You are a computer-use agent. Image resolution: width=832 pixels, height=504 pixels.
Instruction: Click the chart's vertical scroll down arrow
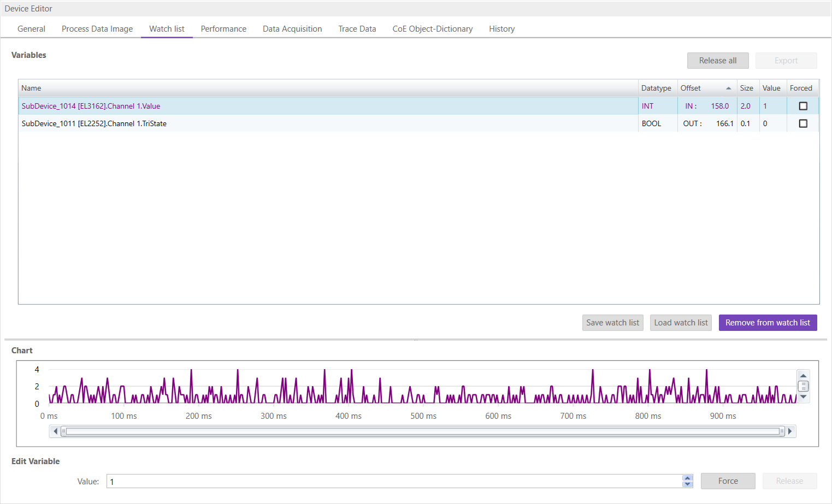click(x=803, y=397)
